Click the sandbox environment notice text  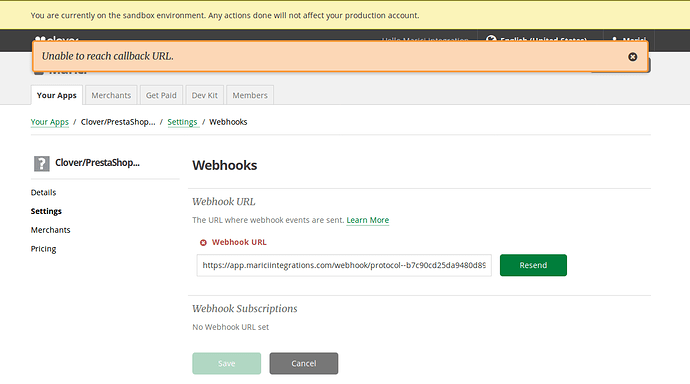225,15
